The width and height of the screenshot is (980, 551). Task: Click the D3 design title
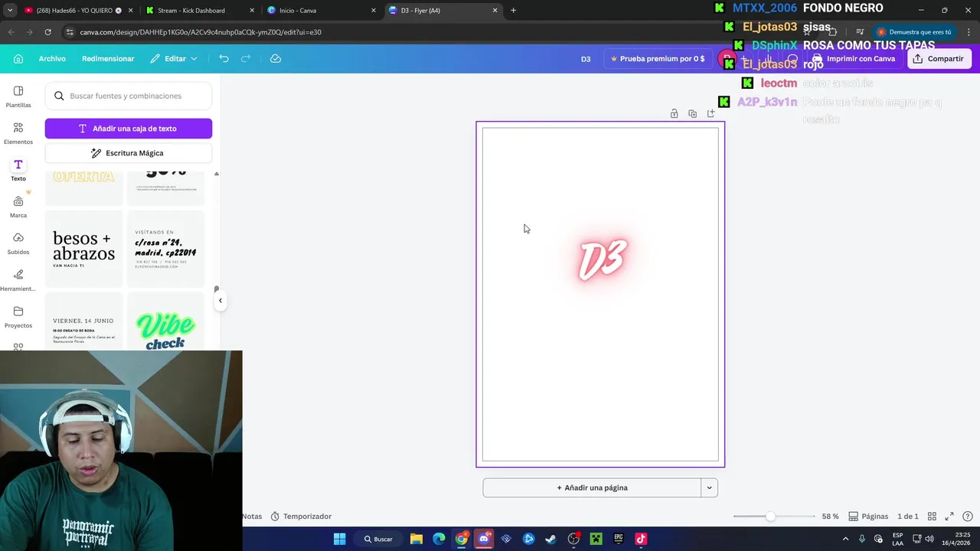pyautogui.click(x=586, y=59)
